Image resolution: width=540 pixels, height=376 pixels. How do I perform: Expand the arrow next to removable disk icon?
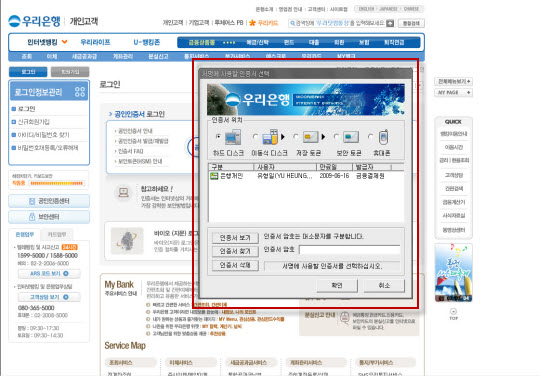[283, 137]
